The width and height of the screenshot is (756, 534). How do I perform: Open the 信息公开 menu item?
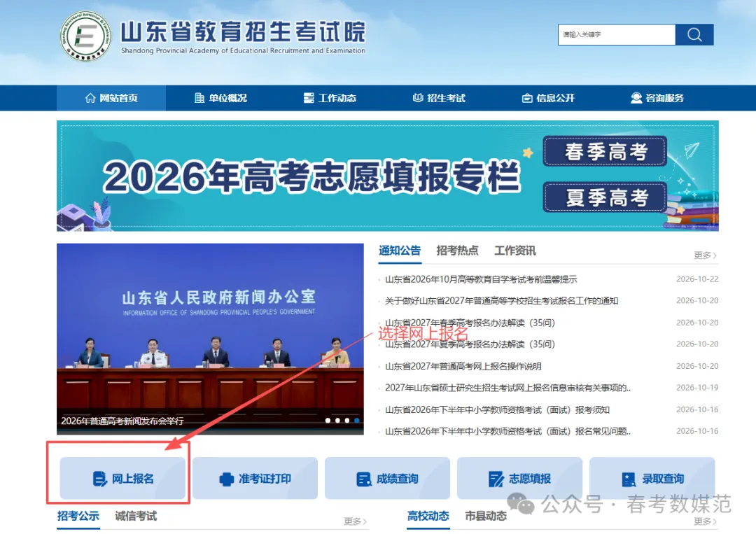point(548,98)
